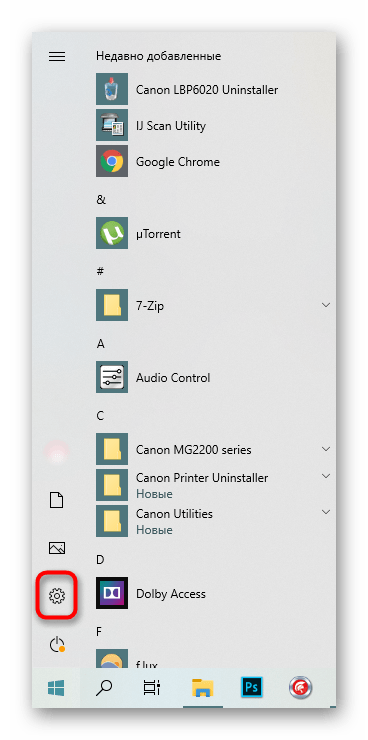This screenshot has height=740, width=368.
Task: Expand Canon Utilities folder chevron
Action: click(x=326, y=512)
